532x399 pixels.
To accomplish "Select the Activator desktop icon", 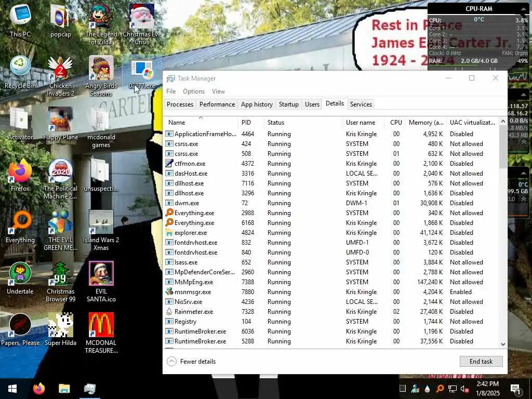I will pyautogui.click(x=20, y=124).
